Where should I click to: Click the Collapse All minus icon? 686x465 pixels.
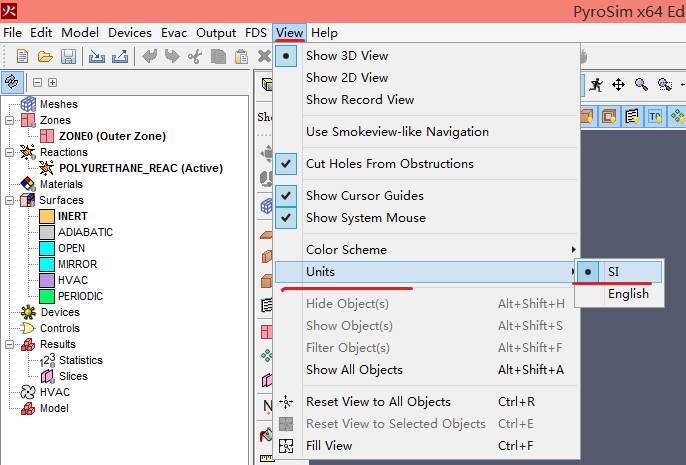coord(38,82)
